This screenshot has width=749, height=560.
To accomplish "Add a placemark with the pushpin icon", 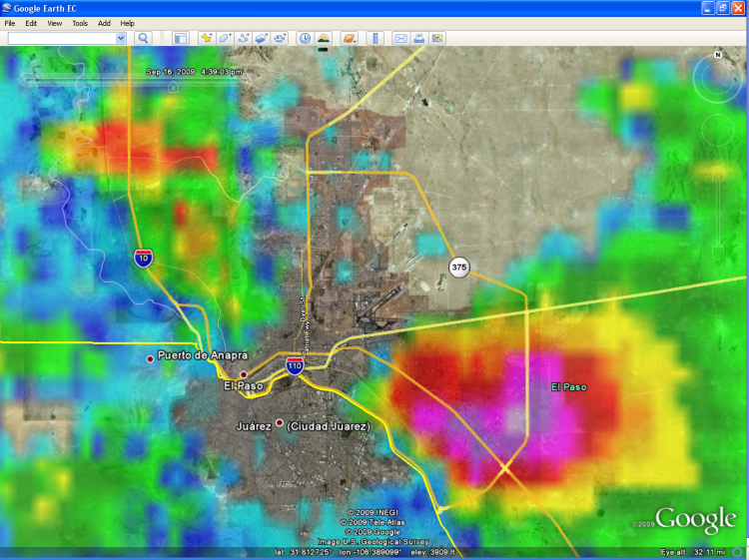I will click(207, 38).
